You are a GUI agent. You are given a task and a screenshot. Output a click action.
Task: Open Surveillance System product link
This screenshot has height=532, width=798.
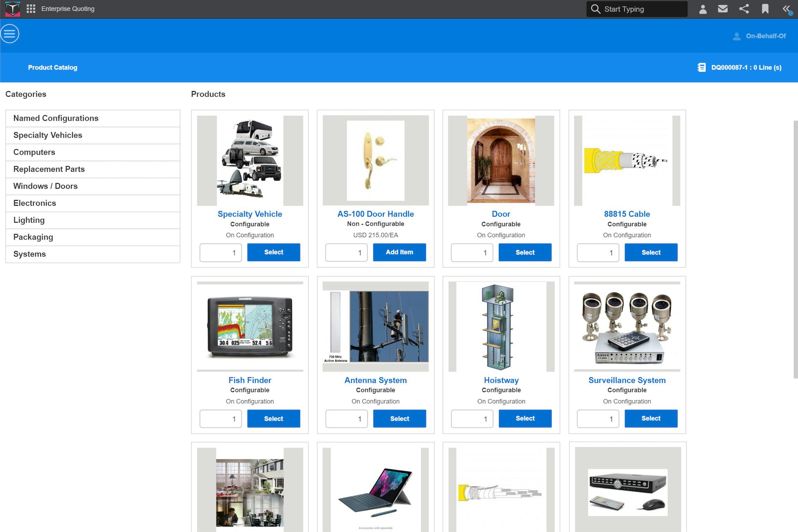(x=627, y=380)
